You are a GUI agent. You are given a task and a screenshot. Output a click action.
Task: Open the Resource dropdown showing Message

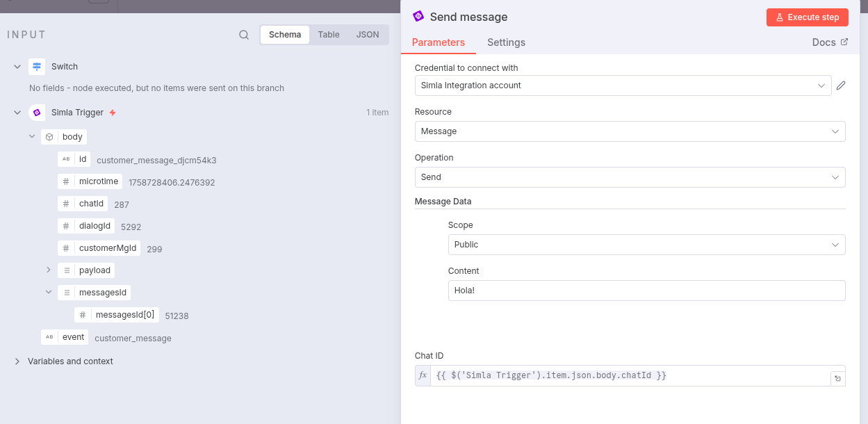coord(630,131)
